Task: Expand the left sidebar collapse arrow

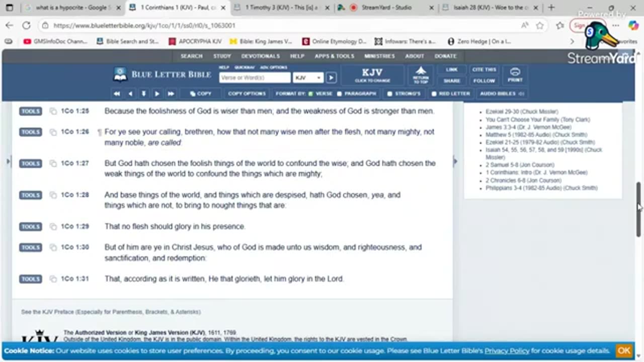Action: tap(8, 161)
